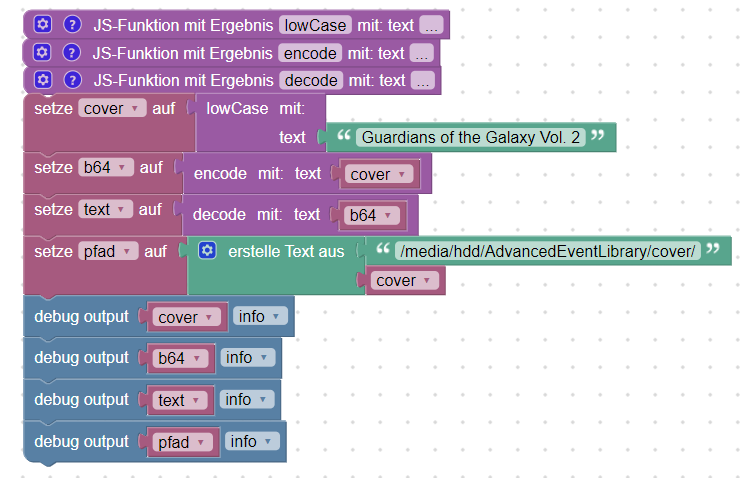Open variable dropdown 'b64' in setze block

pyautogui.click(x=106, y=167)
